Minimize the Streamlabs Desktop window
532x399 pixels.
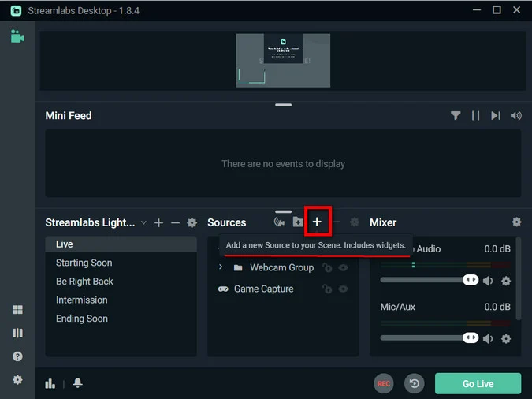pos(477,10)
